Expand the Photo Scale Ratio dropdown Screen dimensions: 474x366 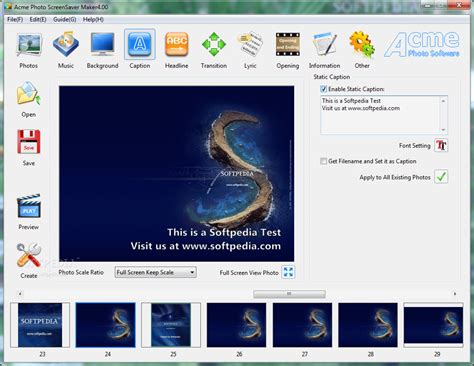click(x=155, y=272)
